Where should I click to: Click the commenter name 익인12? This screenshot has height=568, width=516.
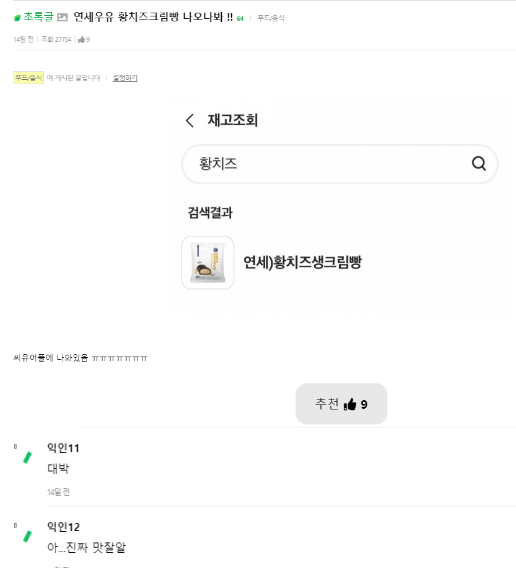63,527
